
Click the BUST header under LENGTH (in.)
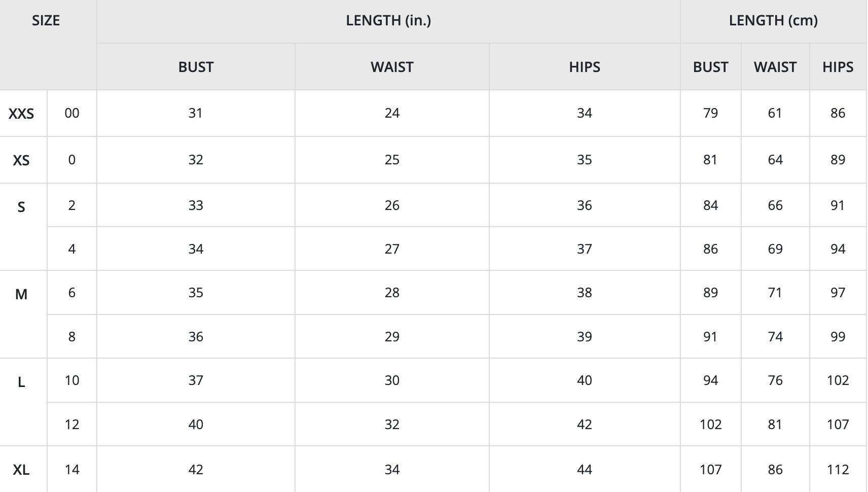tap(196, 67)
